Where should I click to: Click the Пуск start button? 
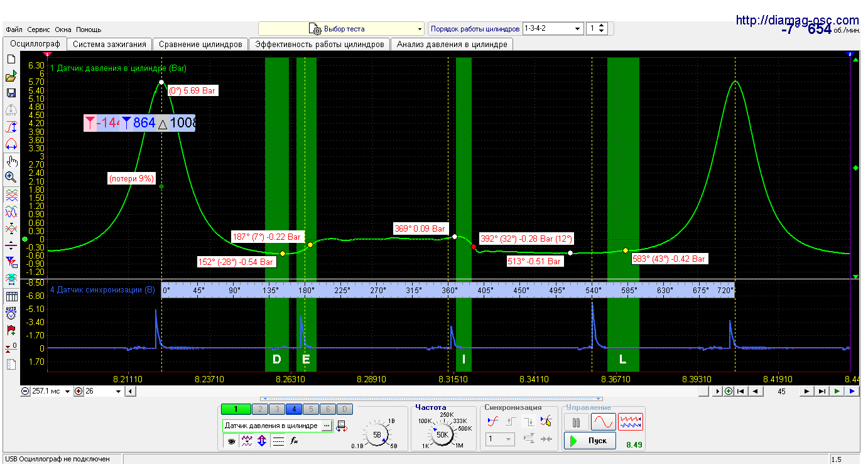coord(590,441)
